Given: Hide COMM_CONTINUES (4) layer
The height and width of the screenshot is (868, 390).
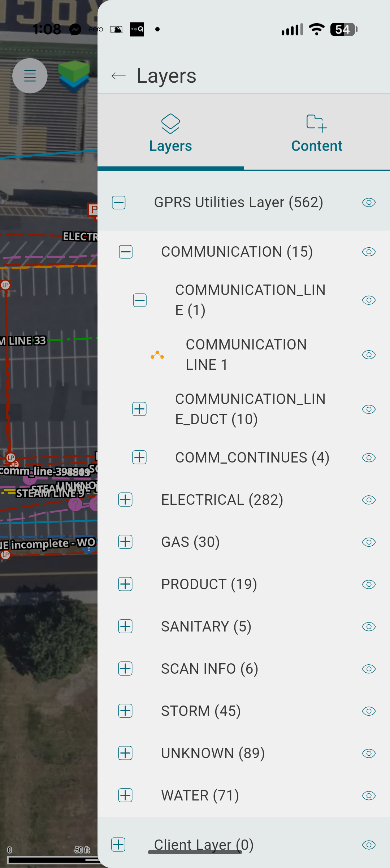Looking at the screenshot, I should point(369,457).
